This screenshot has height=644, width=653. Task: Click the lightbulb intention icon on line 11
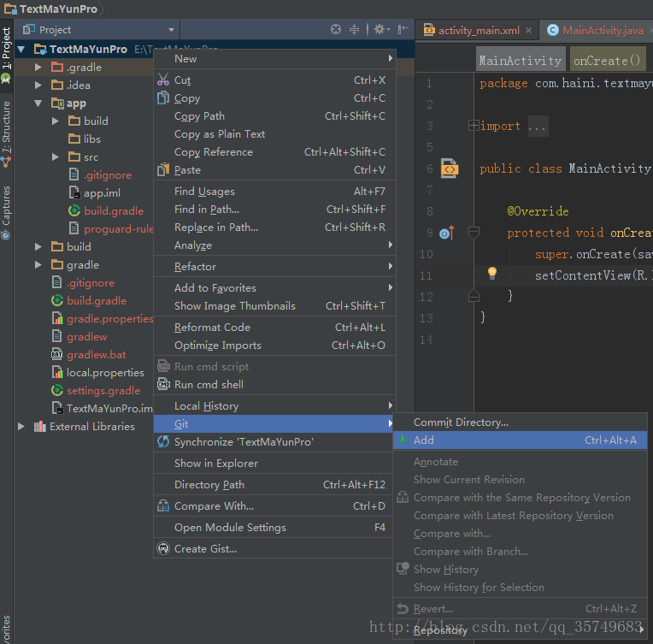tap(492, 273)
